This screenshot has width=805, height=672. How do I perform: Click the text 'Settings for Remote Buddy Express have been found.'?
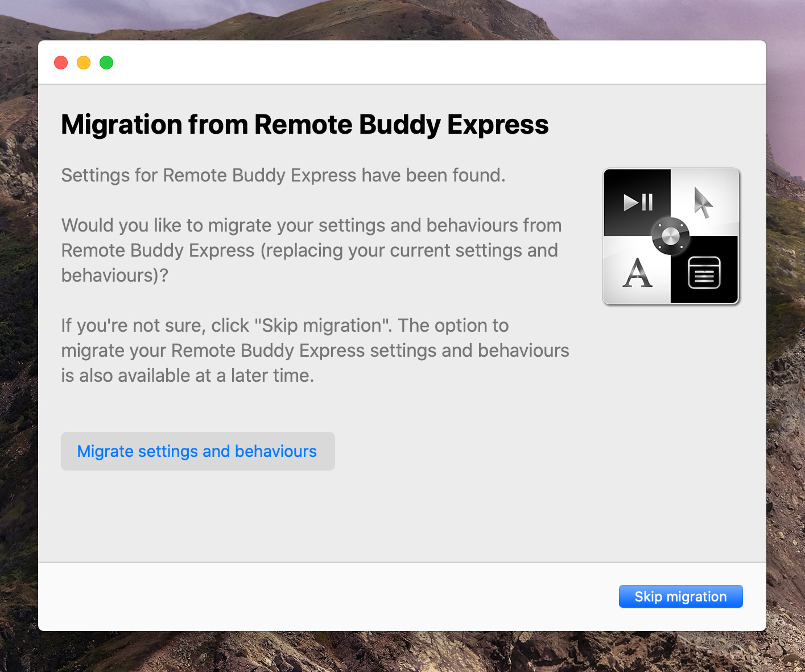(x=283, y=175)
